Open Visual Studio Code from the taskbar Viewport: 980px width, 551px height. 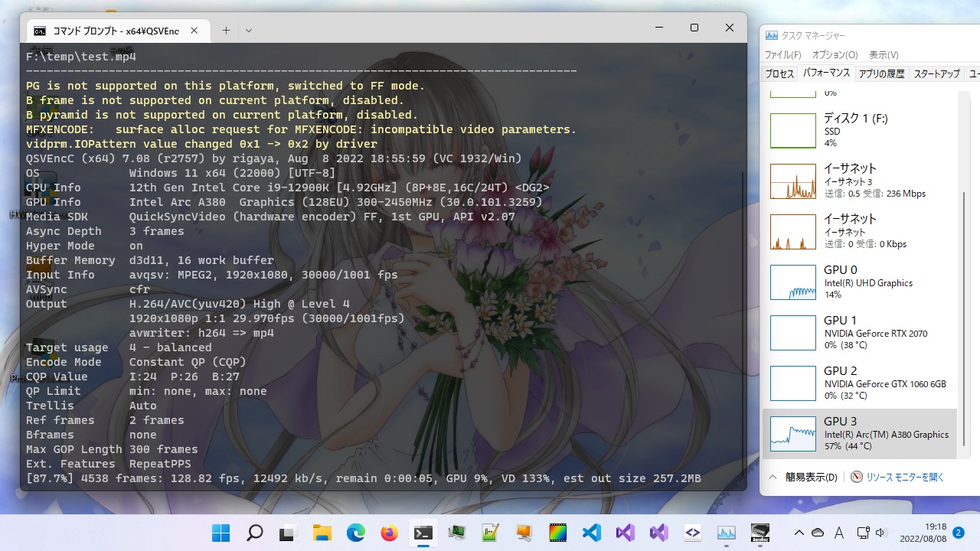[591, 533]
